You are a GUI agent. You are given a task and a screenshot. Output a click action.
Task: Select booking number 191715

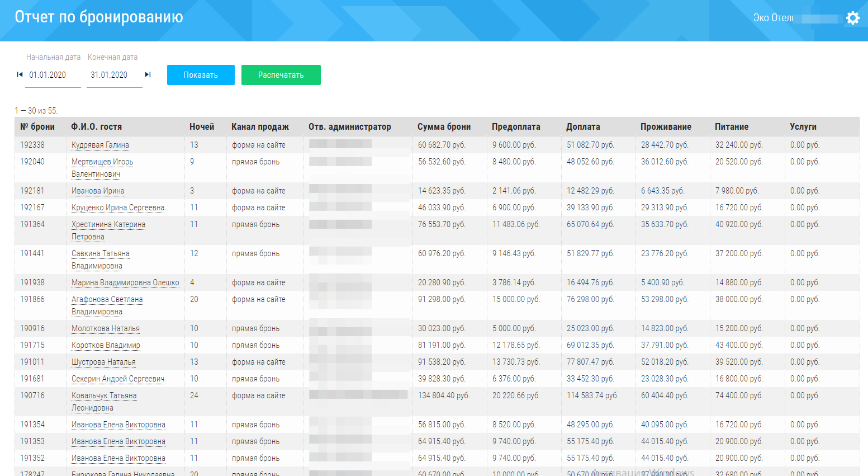32,345
